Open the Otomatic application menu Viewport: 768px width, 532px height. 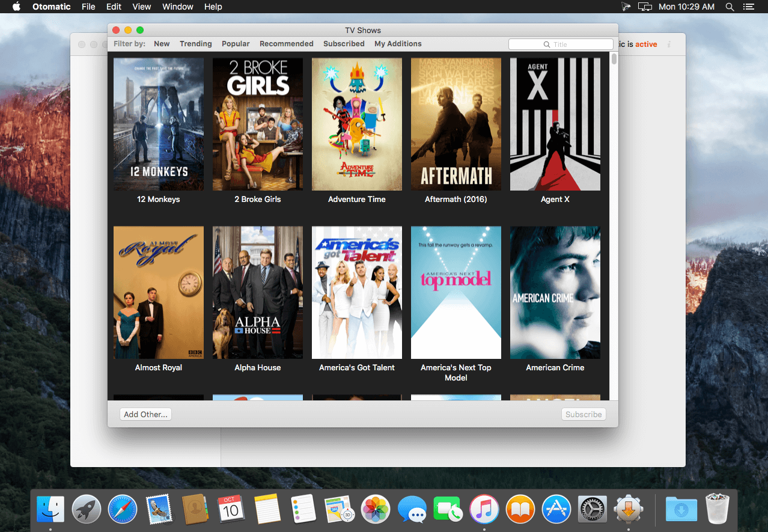pos(52,7)
